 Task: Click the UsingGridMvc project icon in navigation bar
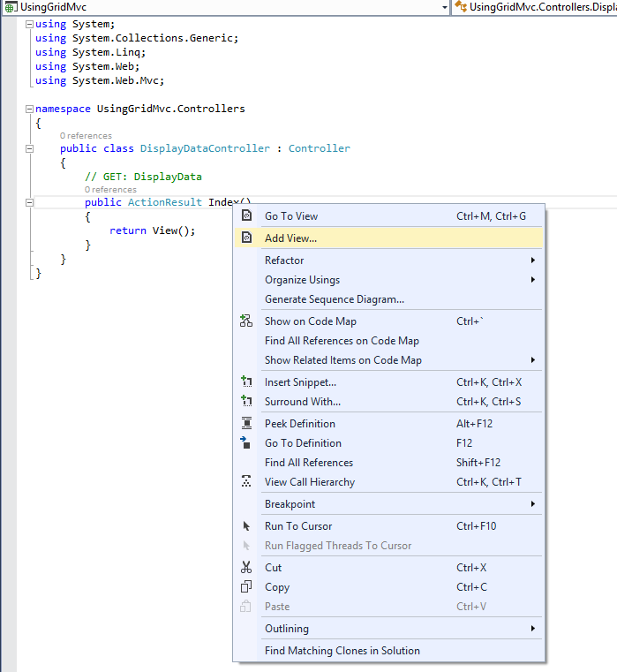click(11, 7)
